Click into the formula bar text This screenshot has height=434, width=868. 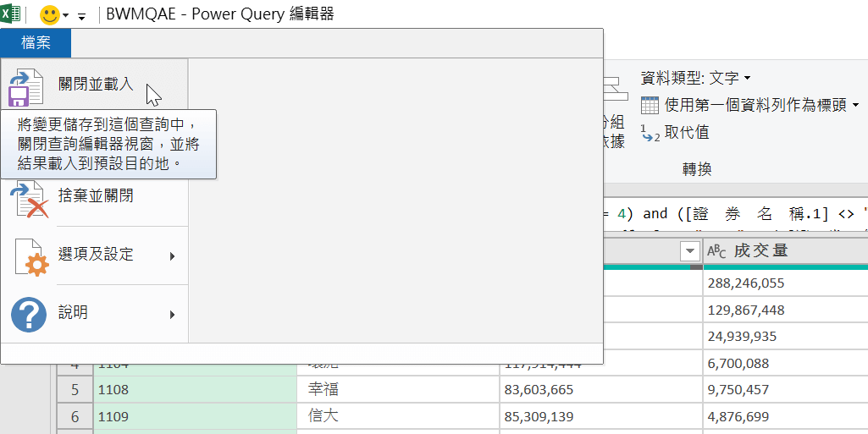click(x=735, y=214)
